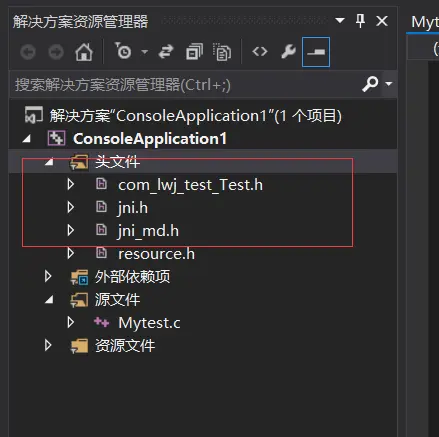Click header file icon of jni_md.h
This screenshot has width=439, height=437.
[101, 230]
